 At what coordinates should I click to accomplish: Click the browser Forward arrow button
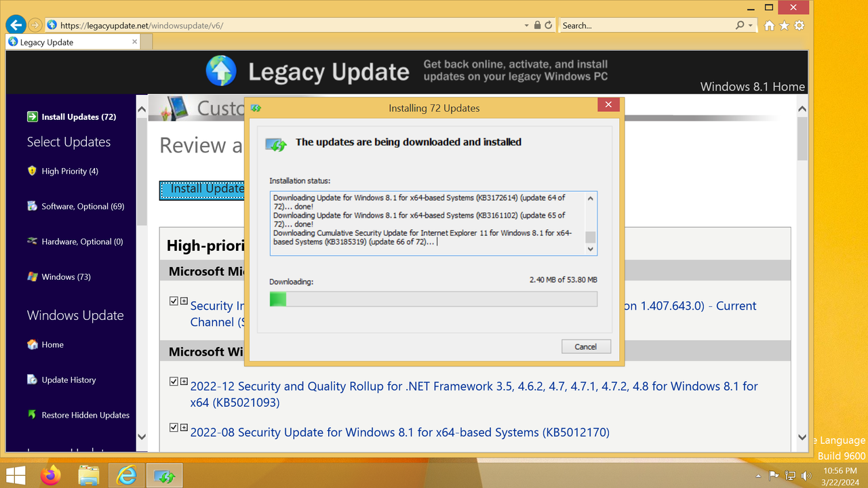(x=35, y=25)
